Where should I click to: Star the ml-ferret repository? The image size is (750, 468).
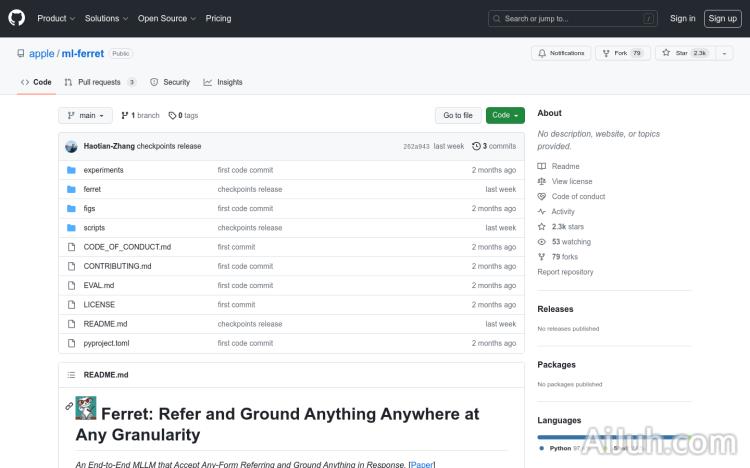pos(684,53)
